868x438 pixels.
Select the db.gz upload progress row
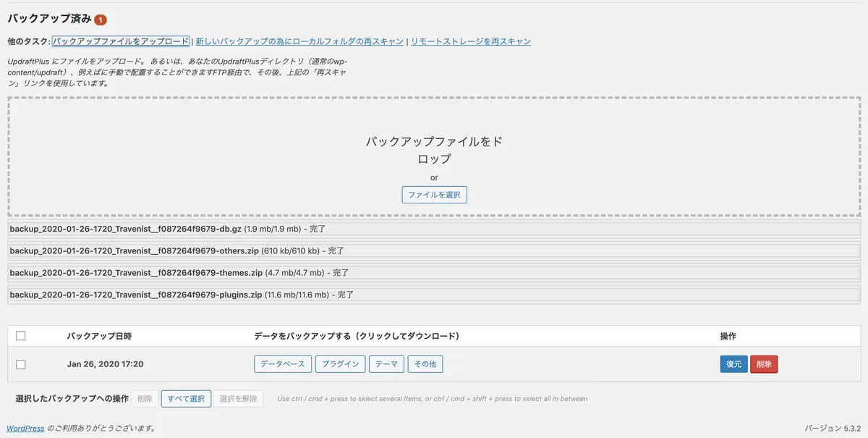[x=434, y=229]
